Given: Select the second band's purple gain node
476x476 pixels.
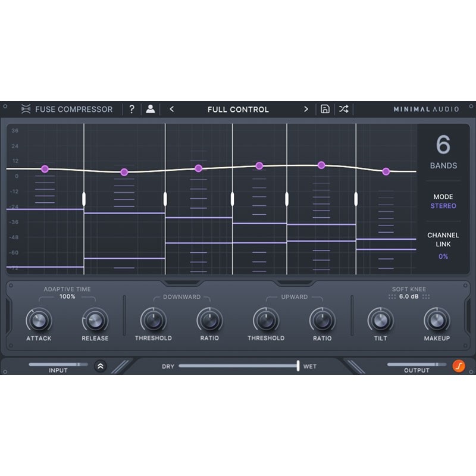Looking at the screenshot, I should (124, 172).
